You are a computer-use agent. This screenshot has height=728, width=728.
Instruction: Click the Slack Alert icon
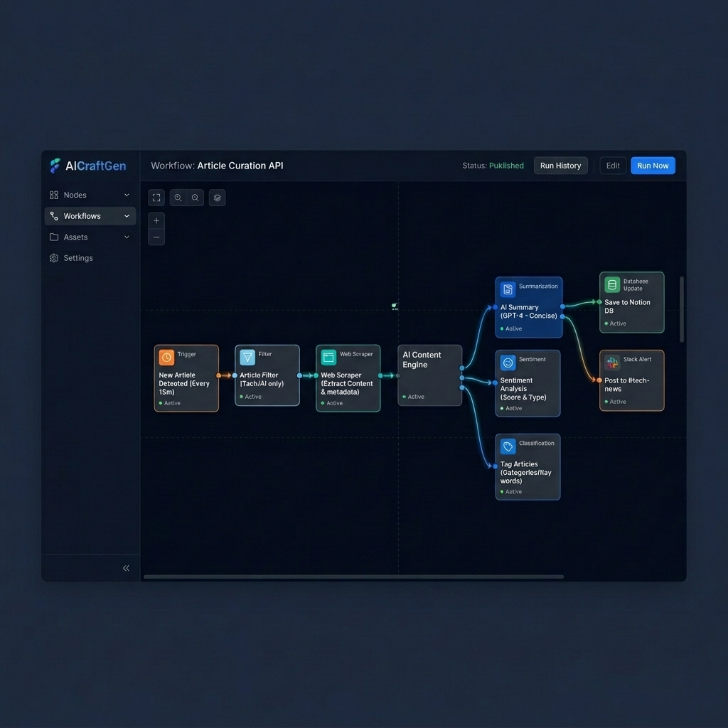coord(612,363)
